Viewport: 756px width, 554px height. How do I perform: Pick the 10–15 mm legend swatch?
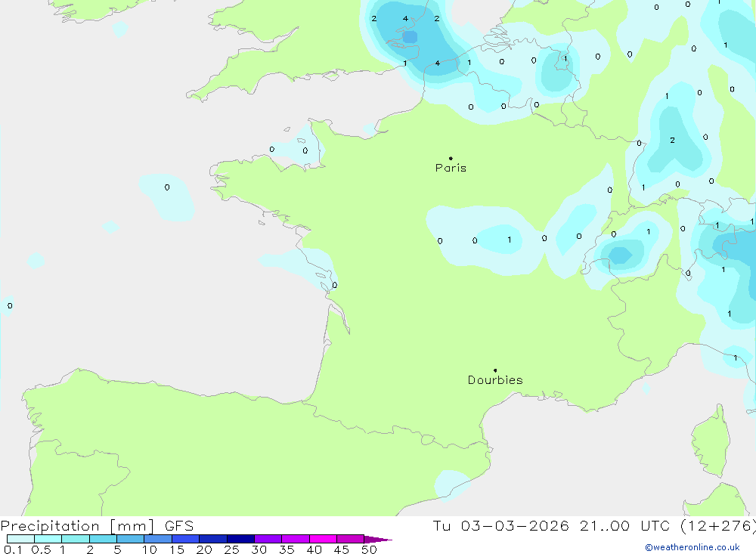(x=158, y=539)
